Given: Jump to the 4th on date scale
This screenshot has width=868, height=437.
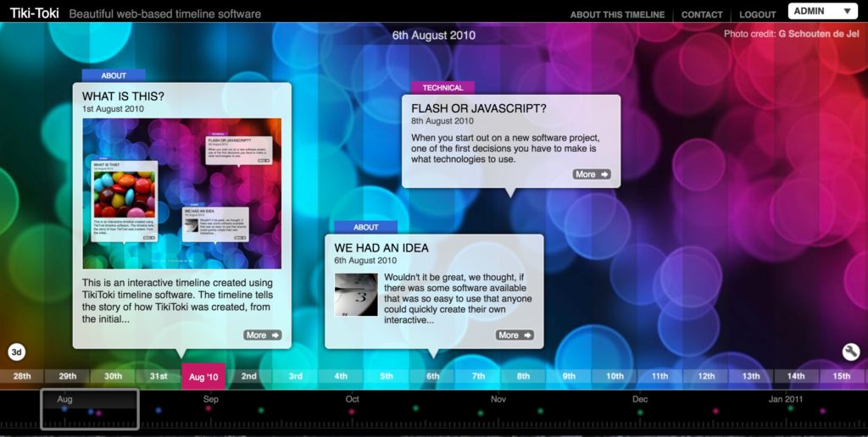Looking at the screenshot, I should (x=341, y=376).
